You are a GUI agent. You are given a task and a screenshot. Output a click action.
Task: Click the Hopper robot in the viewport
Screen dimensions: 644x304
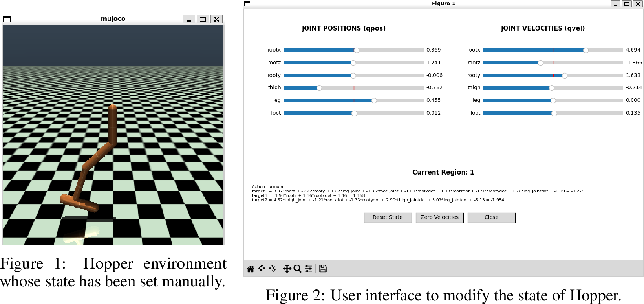coord(94,161)
